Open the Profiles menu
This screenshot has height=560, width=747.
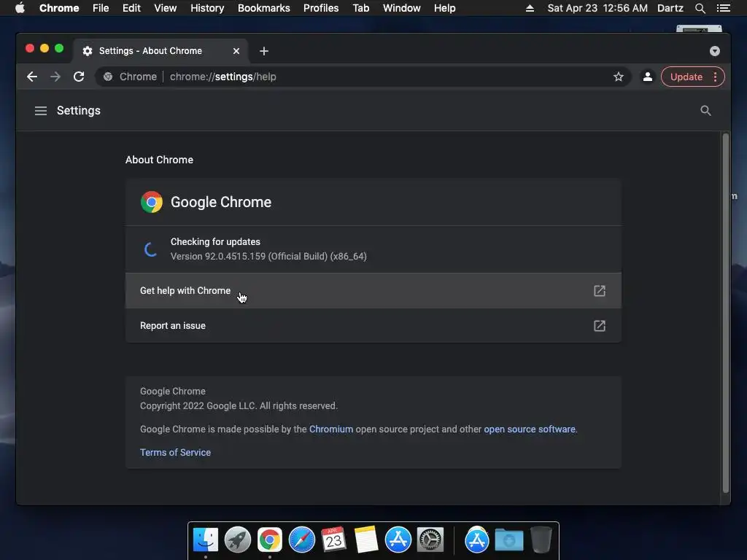click(x=321, y=8)
